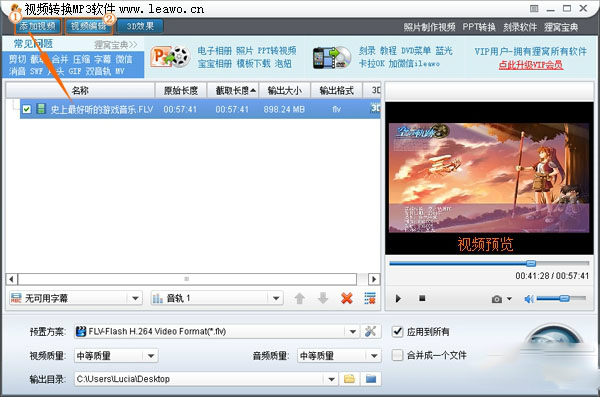Image resolution: width=600 pixels, height=397 pixels.
Task: Select the 史上最好听的游戏音乐.FLV file name
Action: pyautogui.click(x=102, y=109)
